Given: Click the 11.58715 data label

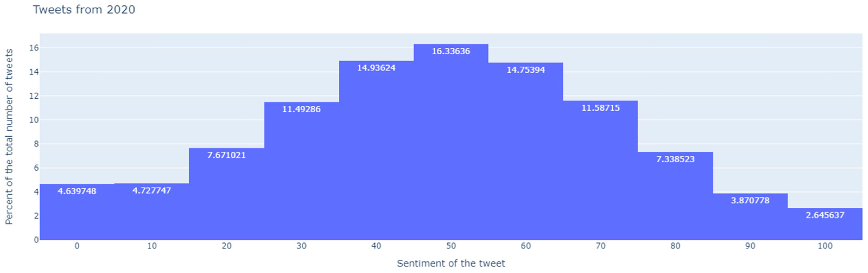Looking at the screenshot, I should coord(600,108).
